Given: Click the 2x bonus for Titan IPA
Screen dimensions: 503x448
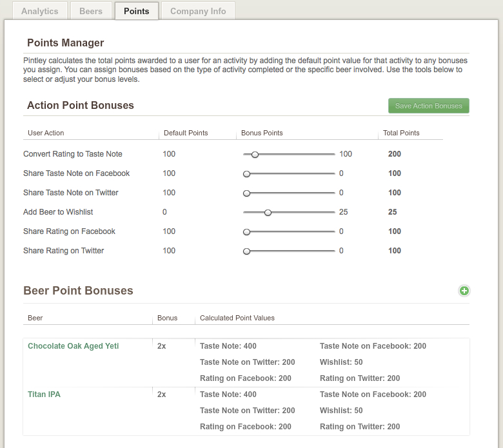Looking at the screenshot, I should 162,394.
